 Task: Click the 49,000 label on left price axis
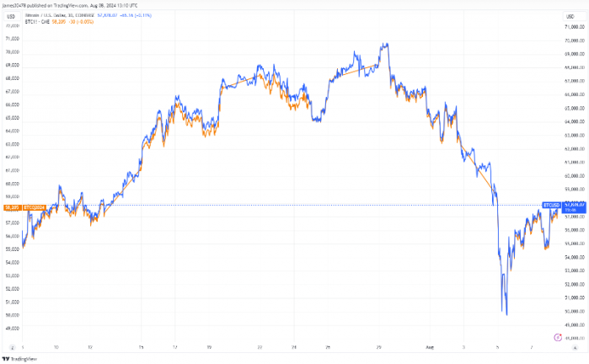(12, 328)
